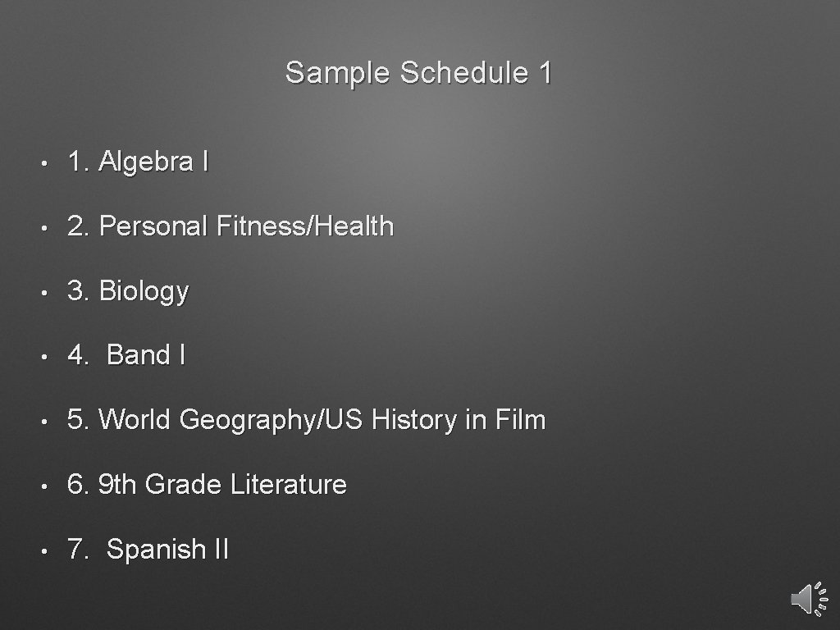Click the '1. Algebra I' line
This screenshot has height=630, width=840.
pyautogui.click(x=138, y=162)
